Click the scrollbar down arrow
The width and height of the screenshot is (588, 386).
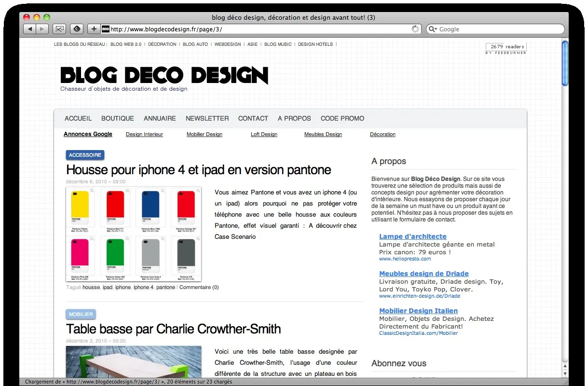(x=565, y=373)
